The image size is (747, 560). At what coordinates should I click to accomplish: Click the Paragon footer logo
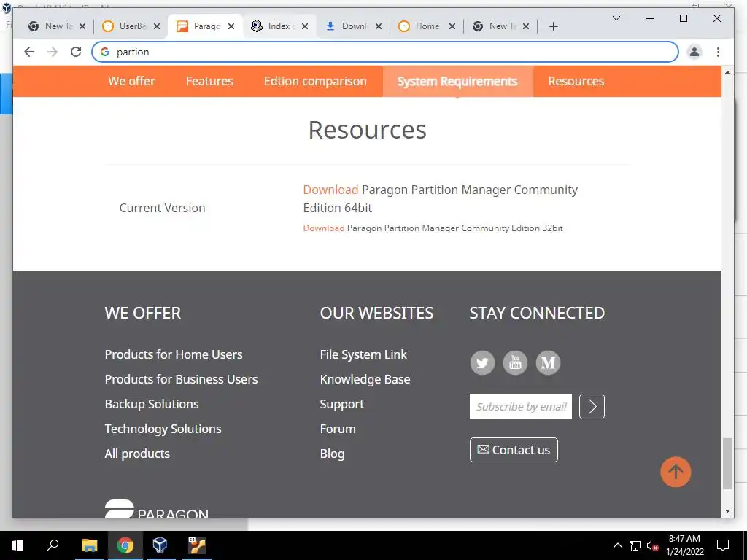tap(157, 508)
